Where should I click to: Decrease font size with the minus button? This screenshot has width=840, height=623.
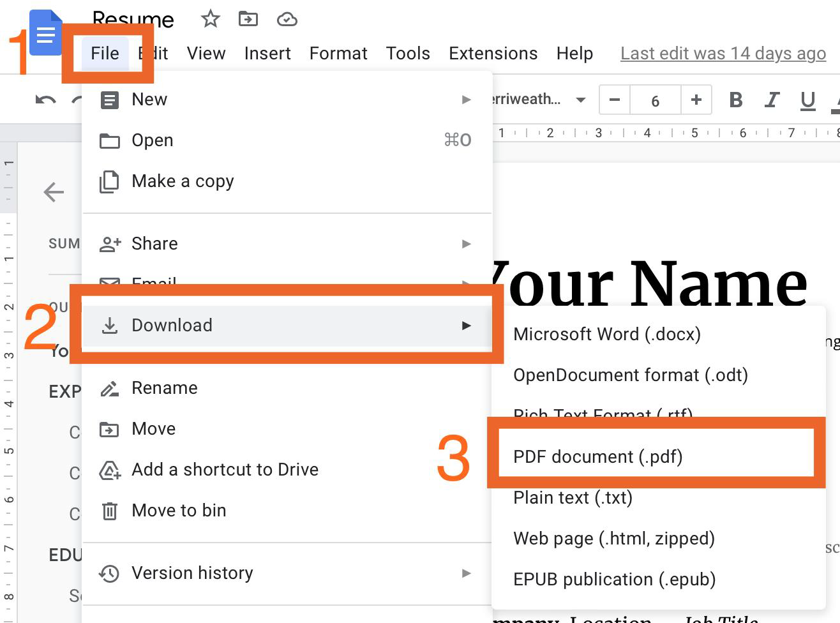pyautogui.click(x=615, y=100)
